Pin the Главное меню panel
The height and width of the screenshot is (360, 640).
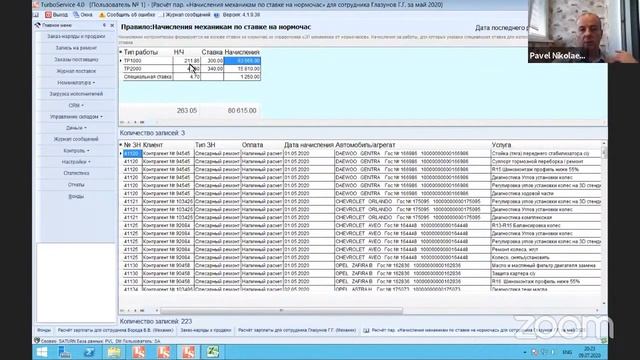[x=104, y=25]
